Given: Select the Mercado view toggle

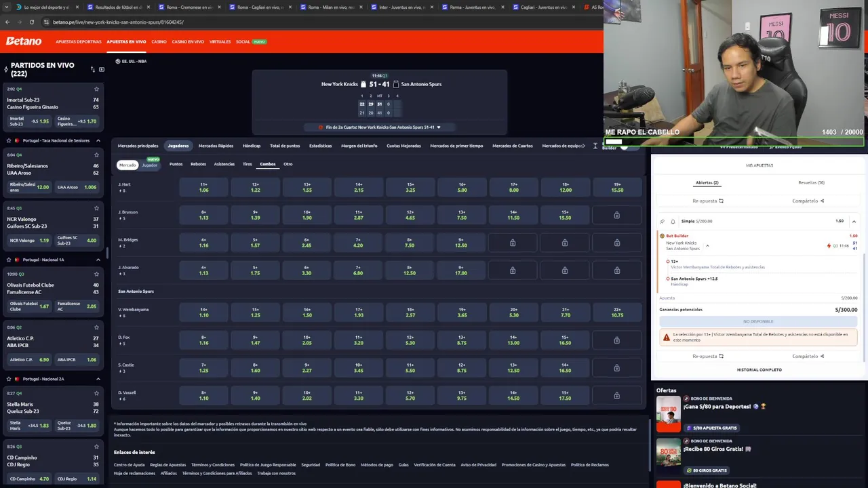Looking at the screenshot, I should coord(127,165).
